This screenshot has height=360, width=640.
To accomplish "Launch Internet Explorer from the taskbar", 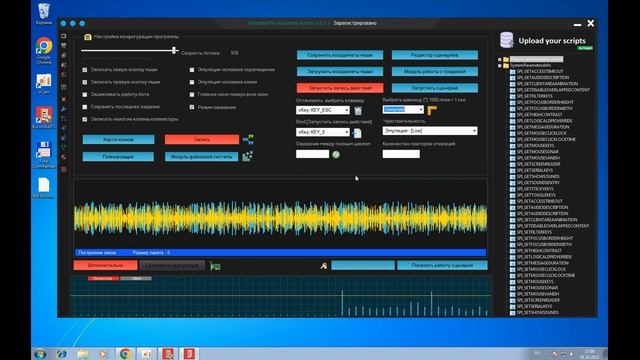I will point(62,354).
